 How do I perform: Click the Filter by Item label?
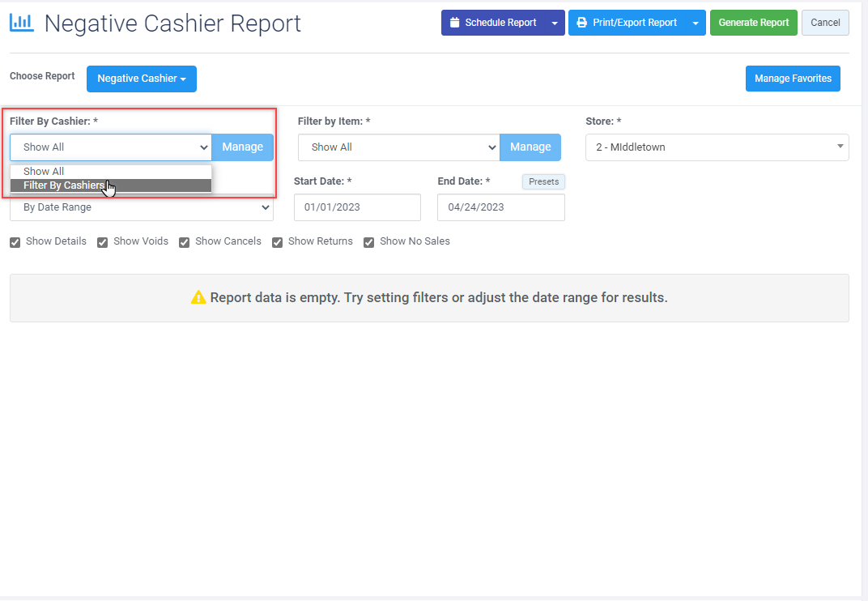point(334,121)
